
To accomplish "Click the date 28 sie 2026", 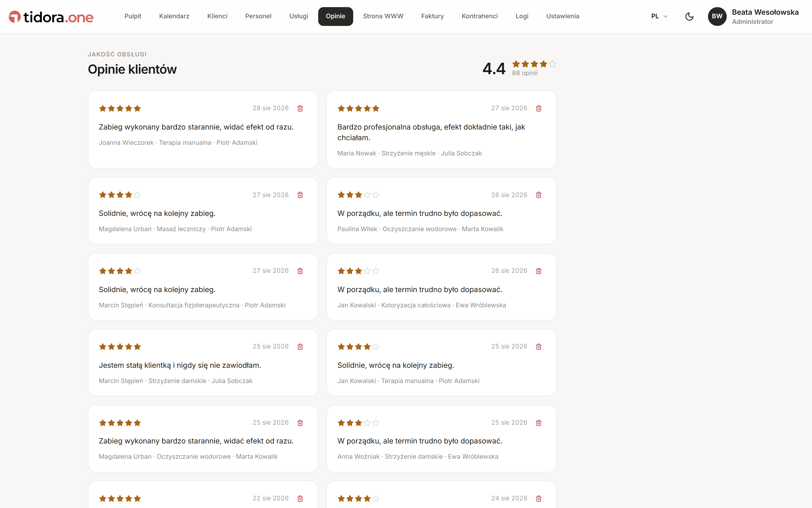I will click(x=270, y=108).
